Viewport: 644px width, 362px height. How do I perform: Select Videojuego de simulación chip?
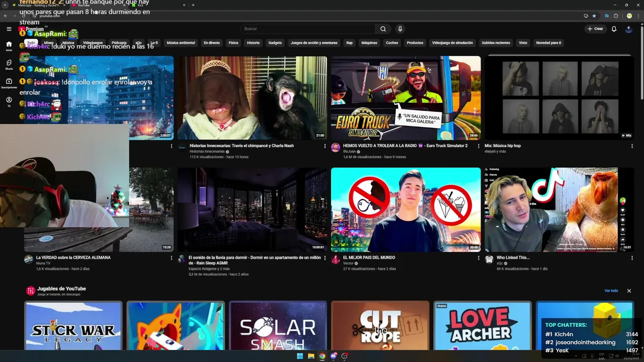pos(452,43)
